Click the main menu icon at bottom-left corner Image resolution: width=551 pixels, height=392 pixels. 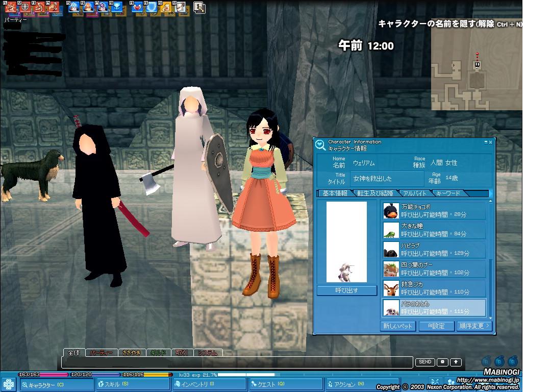[9, 384]
